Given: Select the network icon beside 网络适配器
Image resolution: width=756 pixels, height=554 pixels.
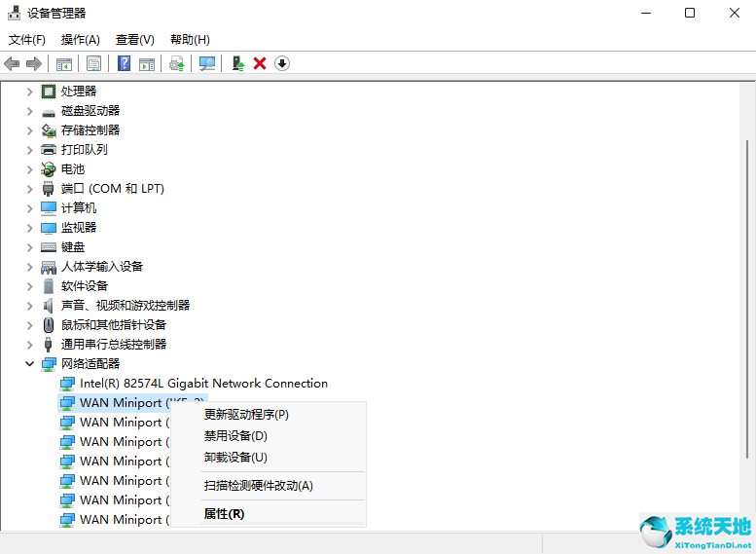Looking at the screenshot, I should tap(49, 364).
